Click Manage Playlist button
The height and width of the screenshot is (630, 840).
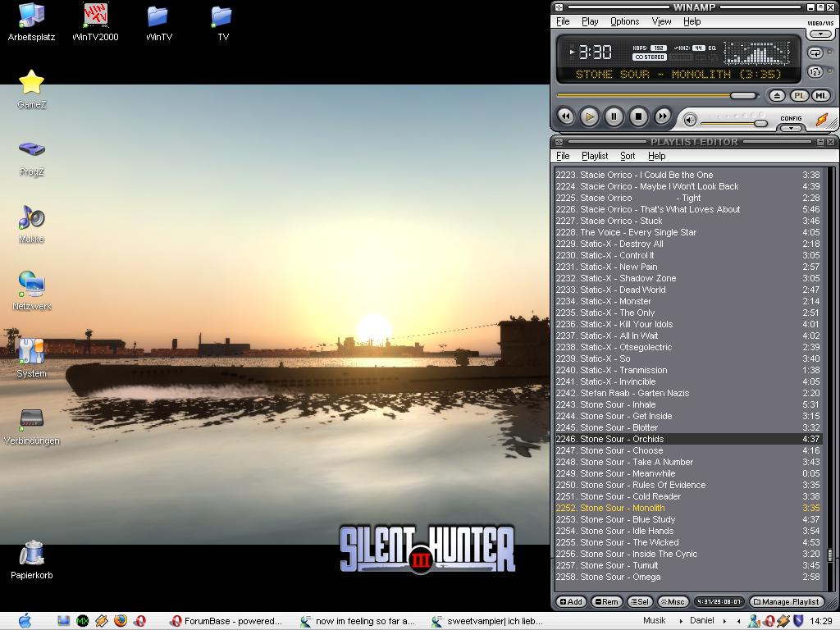tap(787, 601)
